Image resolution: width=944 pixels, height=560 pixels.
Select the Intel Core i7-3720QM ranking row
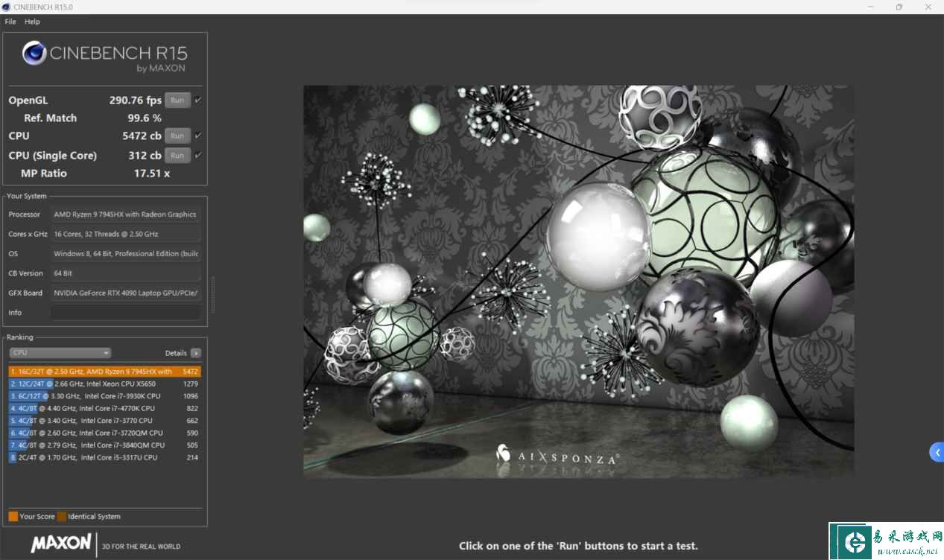pyautogui.click(x=104, y=433)
